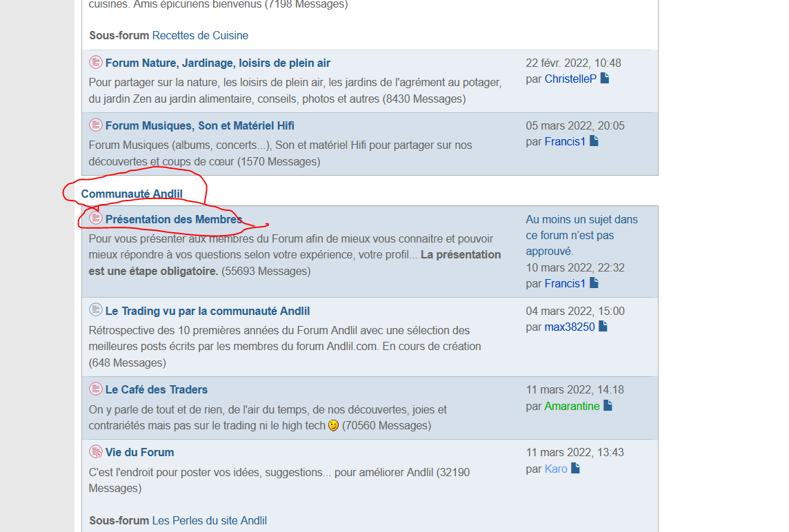Viewport: 789px width, 532px height.
Task: Click the date '11 mars 2022, 14:18'
Action: 575,390
